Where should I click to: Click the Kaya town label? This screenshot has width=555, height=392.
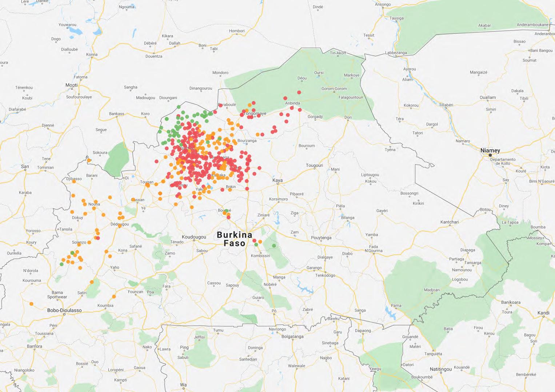(277, 180)
